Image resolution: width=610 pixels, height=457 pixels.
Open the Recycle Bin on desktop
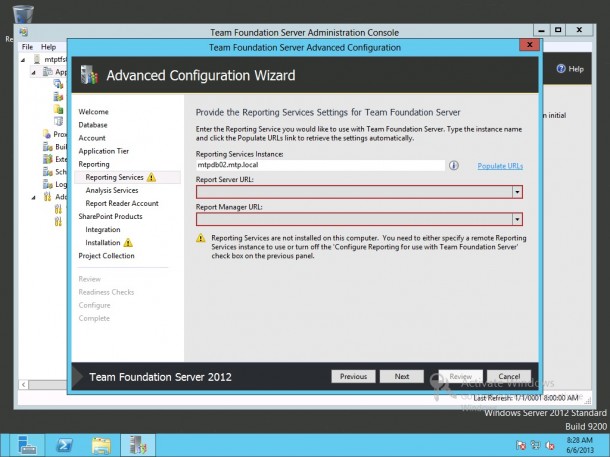[23, 14]
